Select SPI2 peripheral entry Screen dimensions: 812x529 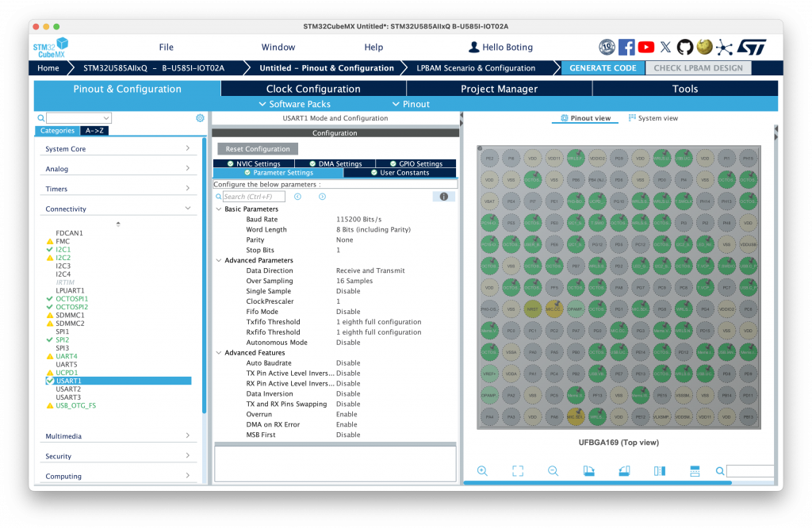[62, 340]
